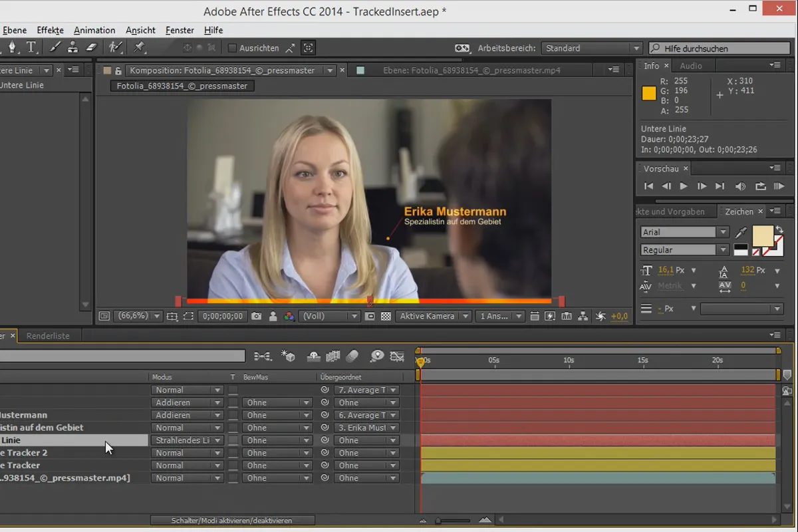The width and height of the screenshot is (798, 532).
Task: Click the reset exposure icon
Action: click(600, 317)
